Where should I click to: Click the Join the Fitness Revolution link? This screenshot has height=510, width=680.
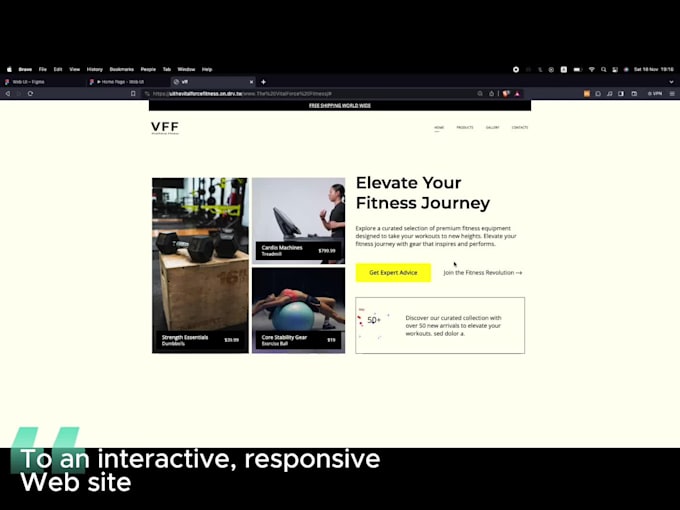click(482, 272)
